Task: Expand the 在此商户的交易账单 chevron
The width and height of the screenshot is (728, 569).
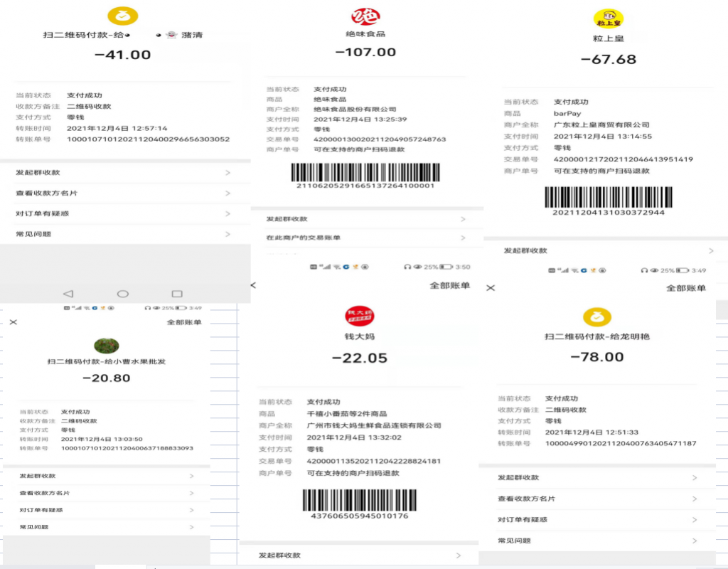Action: pos(463,238)
